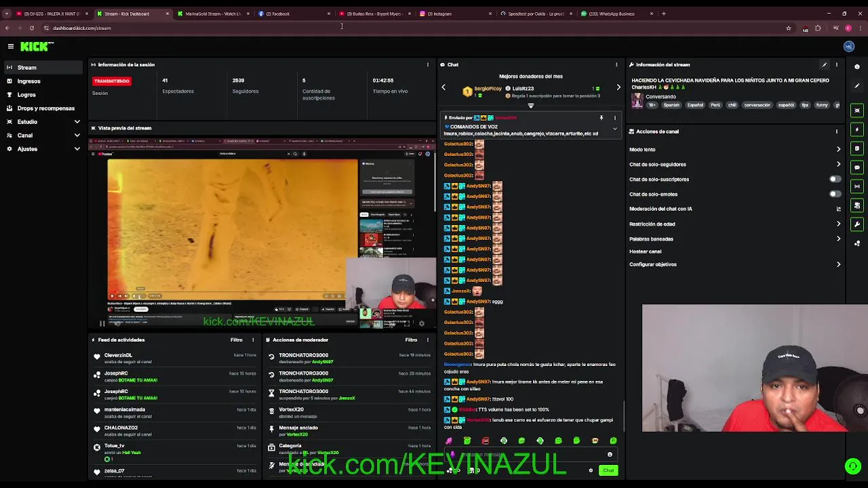Click mantenlacalmada in activity feed
Screen dimensions: 868x488
[x=124, y=409]
